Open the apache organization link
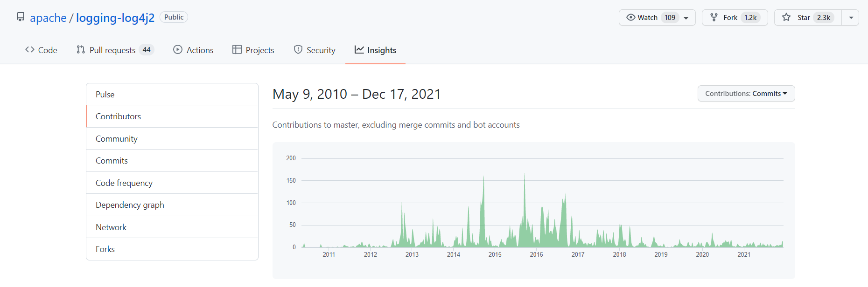868x287 pixels. (x=48, y=18)
